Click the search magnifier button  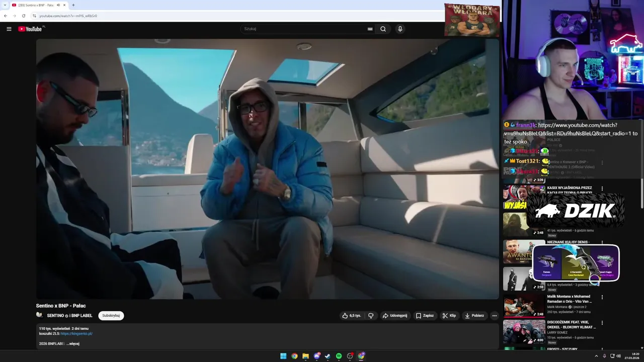point(383,29)
